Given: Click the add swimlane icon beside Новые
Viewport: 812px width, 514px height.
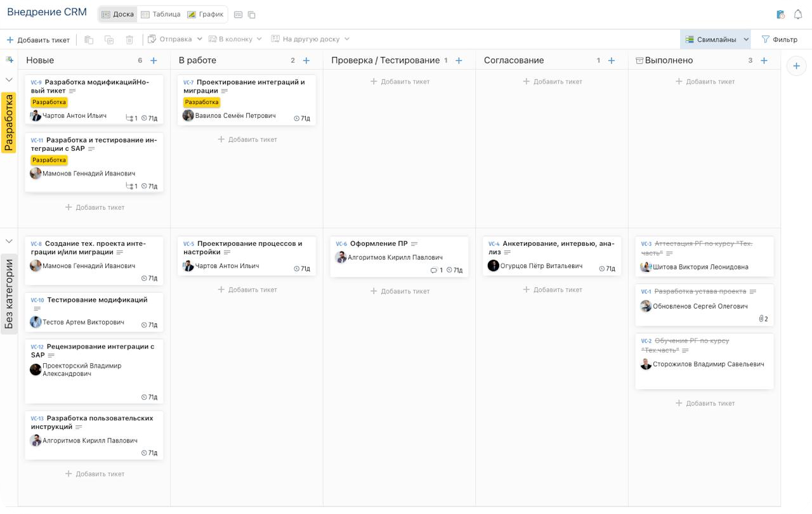Looking at the screenshot, I should (x=10, y=60).
